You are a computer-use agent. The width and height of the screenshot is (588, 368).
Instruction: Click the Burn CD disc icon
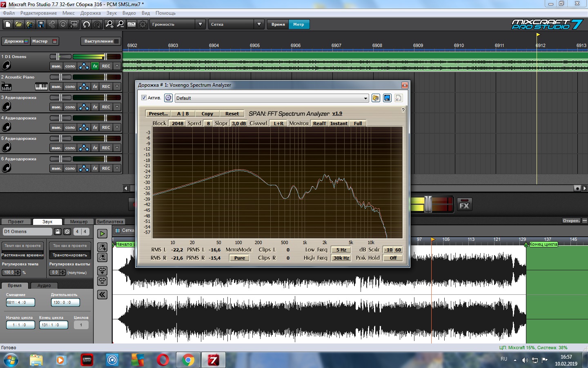tap(63, 25)
